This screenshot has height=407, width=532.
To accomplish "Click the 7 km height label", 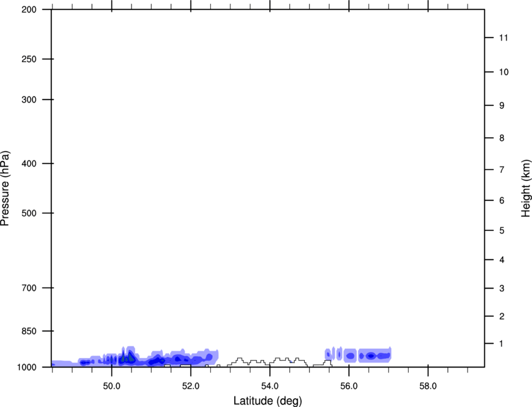I will coord(501,170).
